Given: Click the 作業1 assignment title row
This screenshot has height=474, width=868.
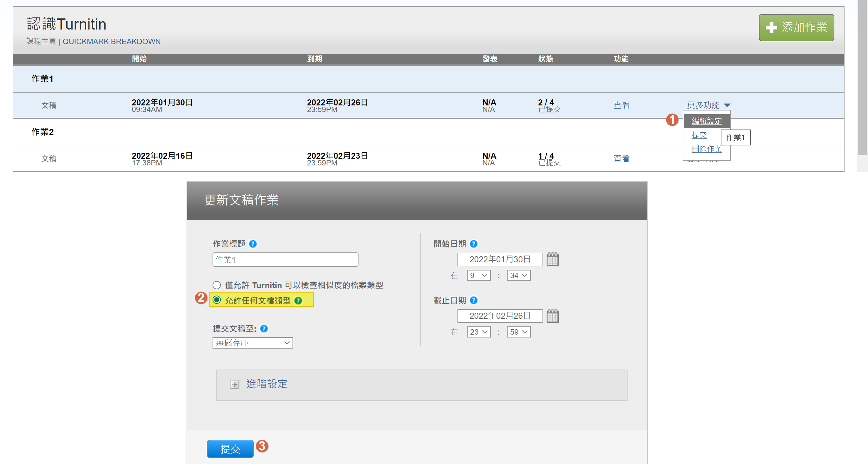Looking at the screenshot, I should click(428, 79).
